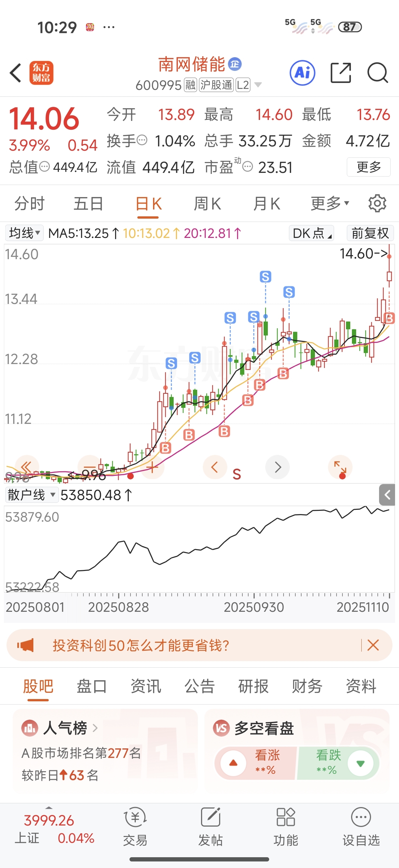The width and height of the screenshot is (399, 868).
Task: Tap the 市盈 info icon
Action: (248, 166)
